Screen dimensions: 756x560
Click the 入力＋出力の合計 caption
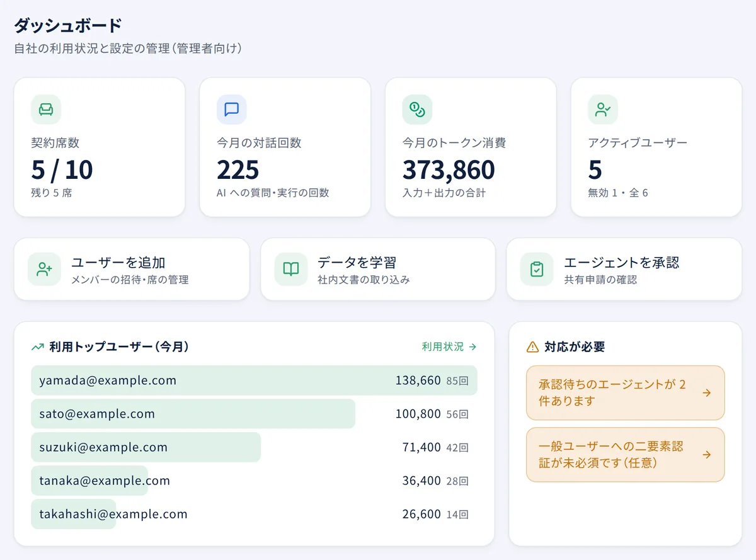444,193
